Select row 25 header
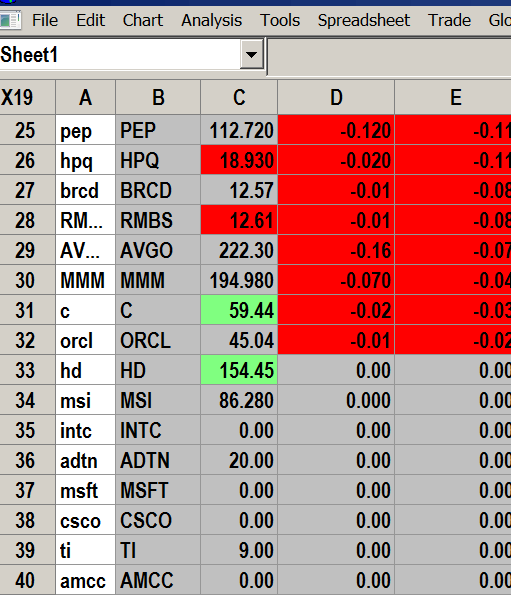 (27, 130)
